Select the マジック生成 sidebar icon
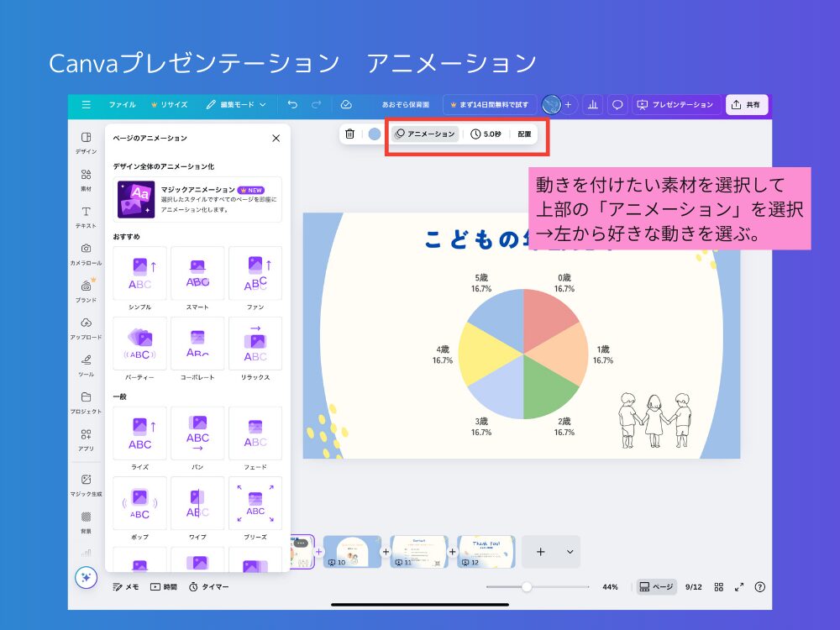The image size is (840, 630). click(x=85, y=480)
